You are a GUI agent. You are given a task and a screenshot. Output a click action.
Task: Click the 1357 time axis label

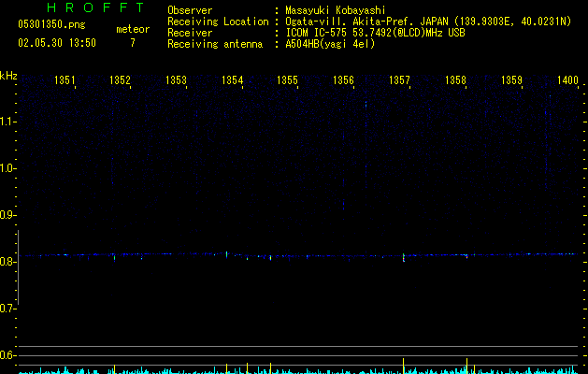400,80
